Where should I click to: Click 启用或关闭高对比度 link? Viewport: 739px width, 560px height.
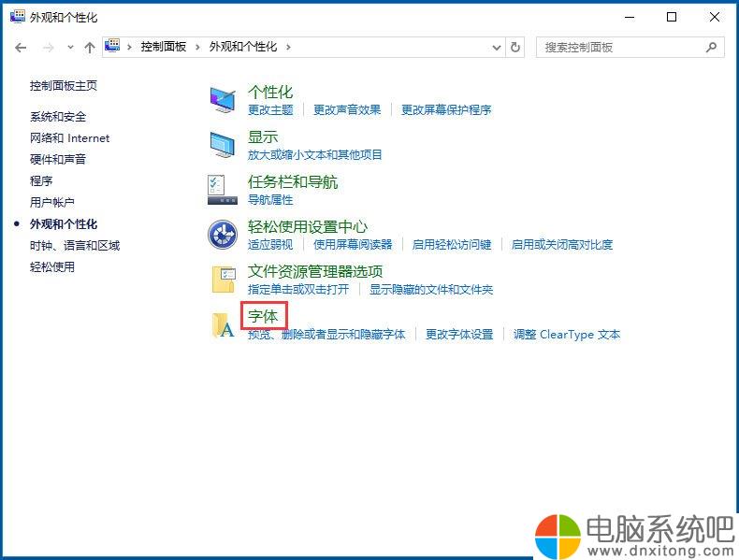coord(562,245)
